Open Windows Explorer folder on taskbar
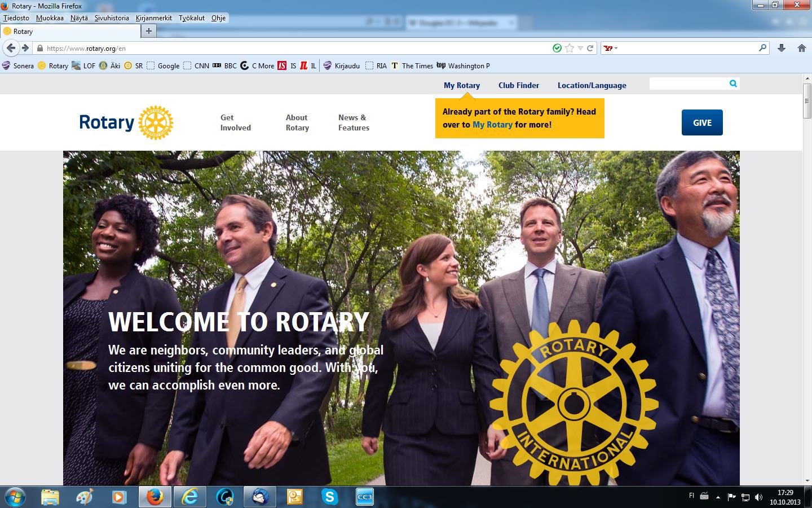The image size is (812, 508). click(x=50, y=497)
